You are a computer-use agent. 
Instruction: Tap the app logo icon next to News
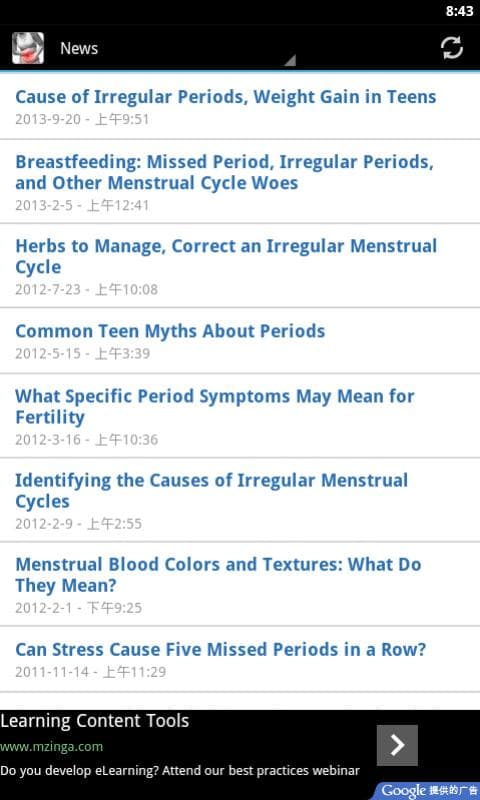click(x=28, y=48)
